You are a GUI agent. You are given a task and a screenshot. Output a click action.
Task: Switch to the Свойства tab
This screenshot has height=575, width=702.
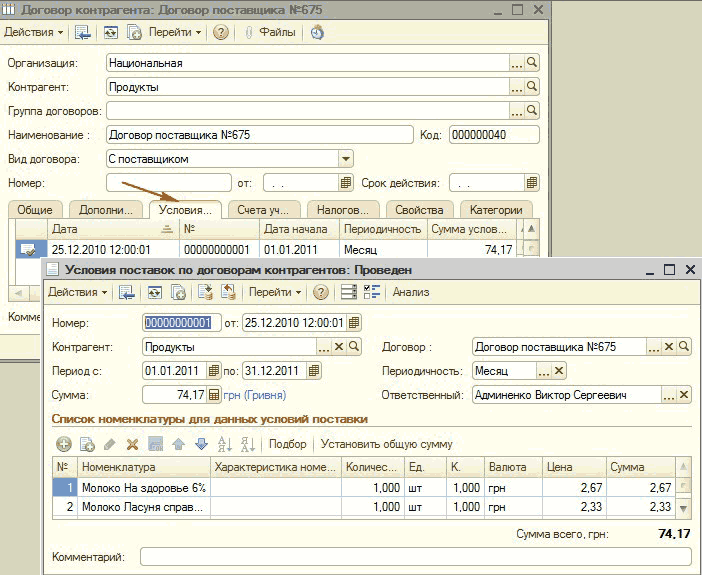(x=419, y=210)
